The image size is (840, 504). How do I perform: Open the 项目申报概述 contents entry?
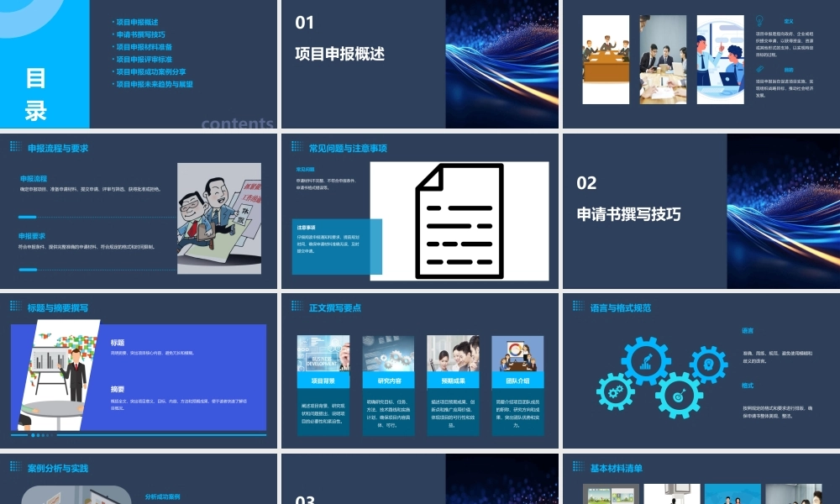[x=136, y=22]
